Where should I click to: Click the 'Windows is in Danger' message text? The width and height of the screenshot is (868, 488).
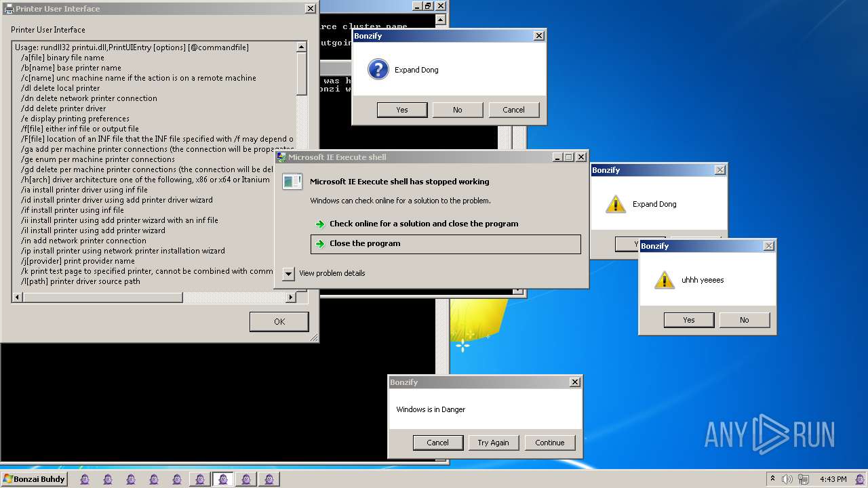431,409
